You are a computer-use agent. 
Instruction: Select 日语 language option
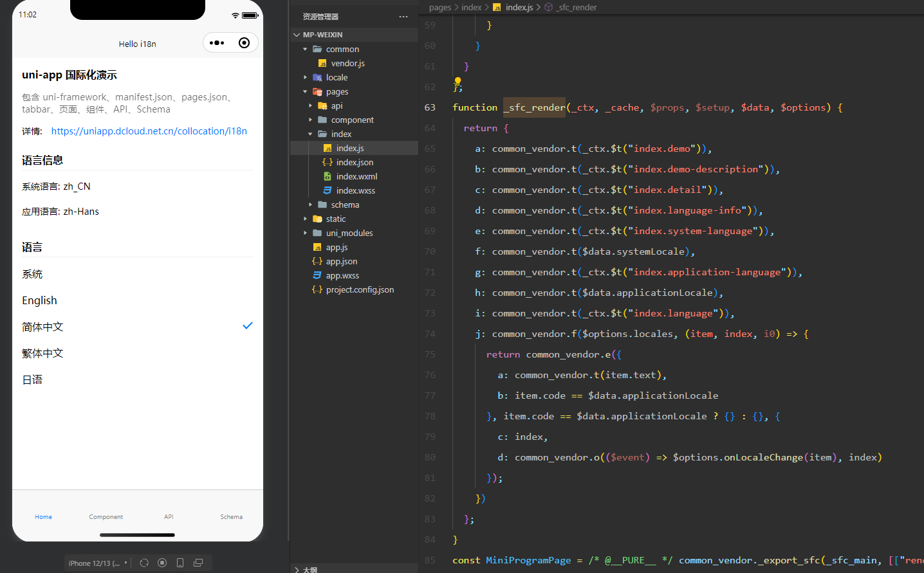point(32,380)
